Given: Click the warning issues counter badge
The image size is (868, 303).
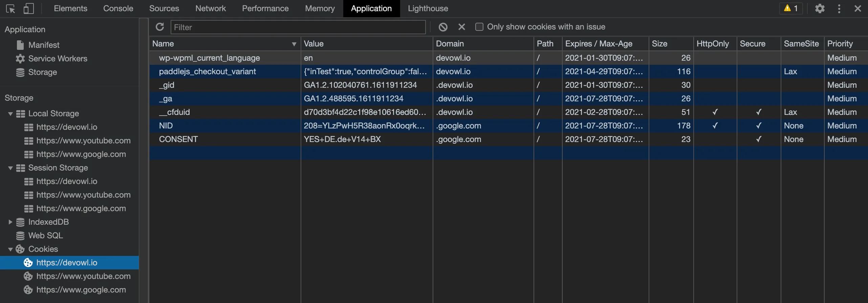Looking at the screenshot, I should pos(791,9).
